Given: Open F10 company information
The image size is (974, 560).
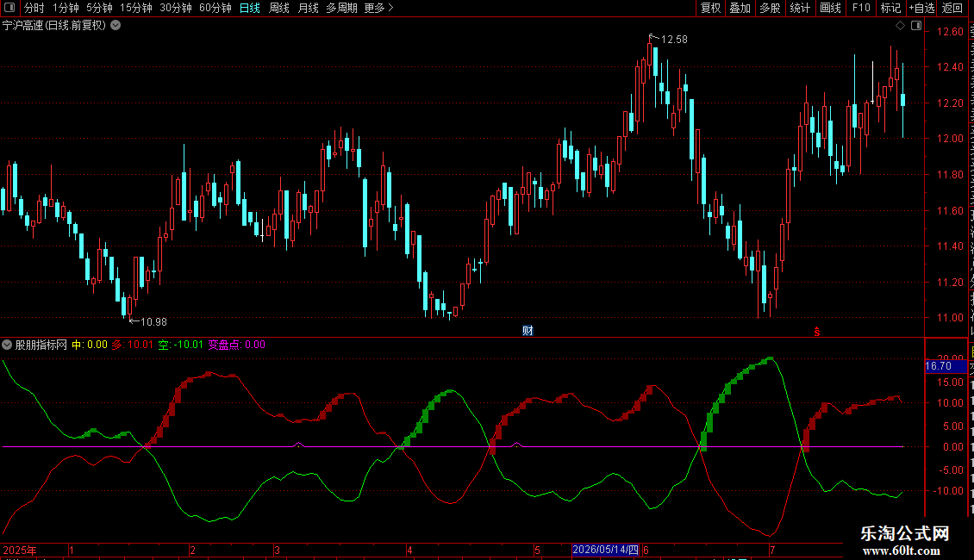Looking at the screenshot, I should [x=861, y=8].
